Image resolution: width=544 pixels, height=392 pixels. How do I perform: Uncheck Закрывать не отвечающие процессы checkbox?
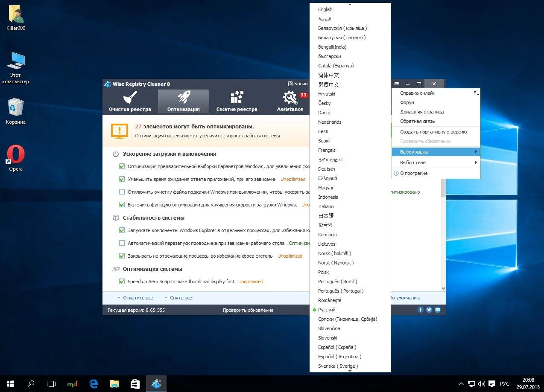[x=122, y=256]
